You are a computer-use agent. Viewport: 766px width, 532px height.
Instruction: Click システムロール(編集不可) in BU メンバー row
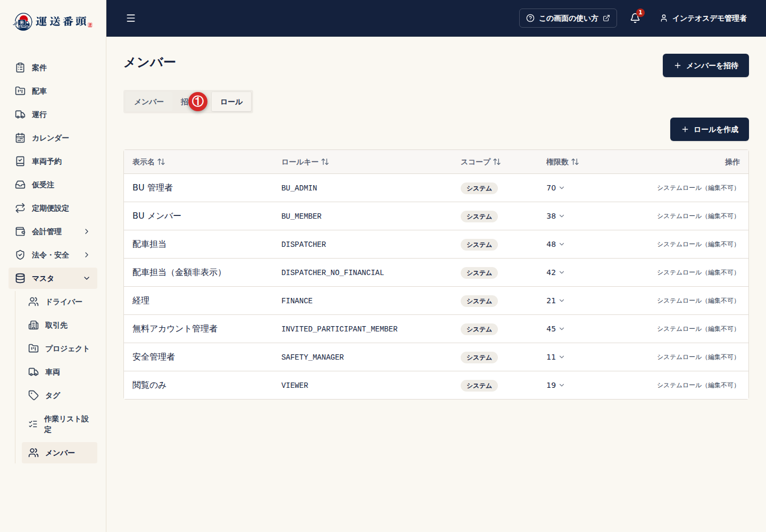tap(698, 216)
